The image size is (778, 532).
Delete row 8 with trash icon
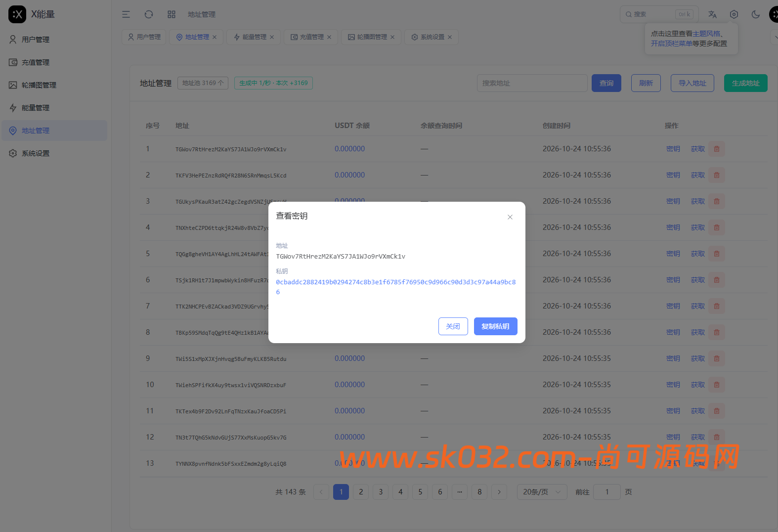tap(717, 332)
